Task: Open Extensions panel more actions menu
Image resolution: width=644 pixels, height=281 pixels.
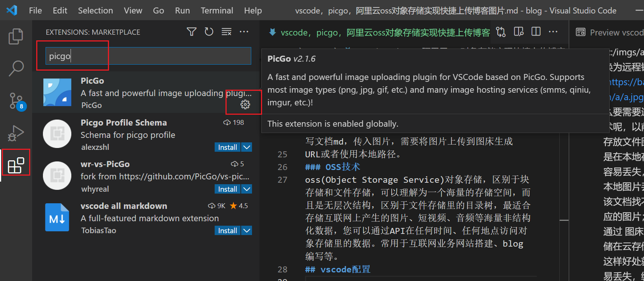Action: coord(244,32)
